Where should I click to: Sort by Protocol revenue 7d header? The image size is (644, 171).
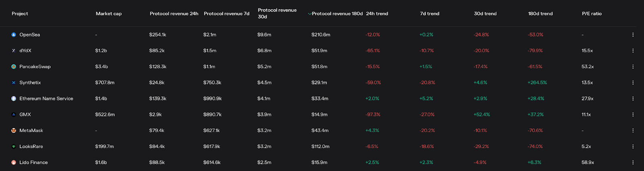click(227, 14)
